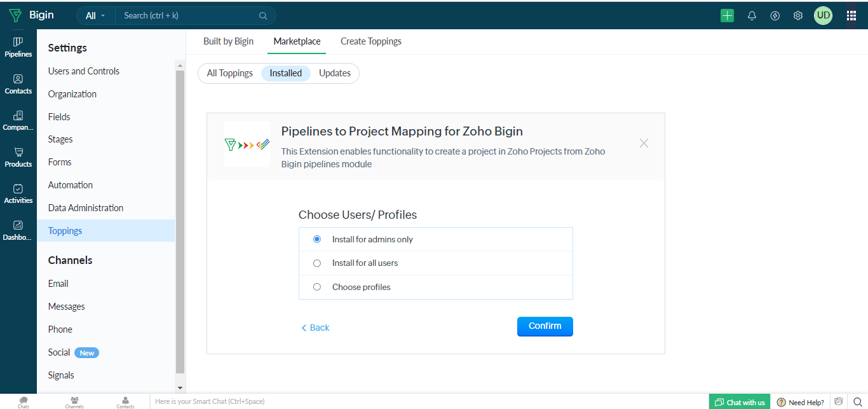Click the Chat with us button
868x409 pixels.
tap(740, 402)
